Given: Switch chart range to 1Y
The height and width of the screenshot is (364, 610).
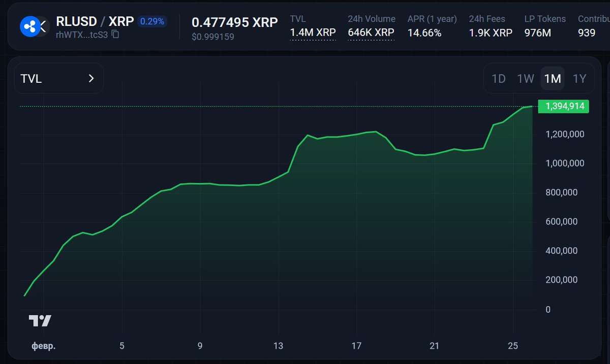Looking at the screenshot, I should [x=579, y=79].
